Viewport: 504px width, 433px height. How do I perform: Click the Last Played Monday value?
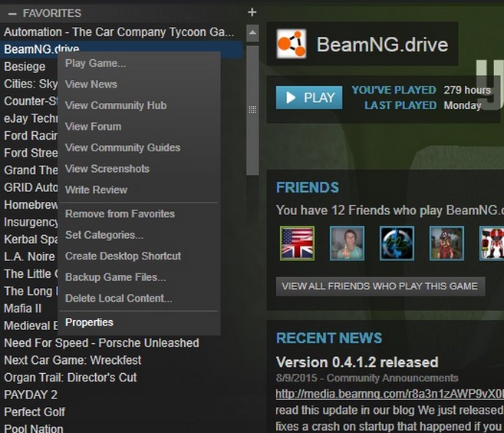tap(463, 105)
